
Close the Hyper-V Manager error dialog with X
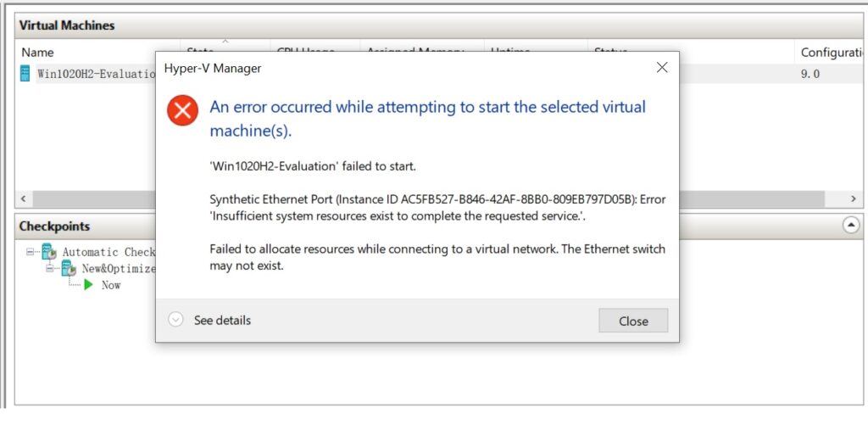[x=662, y=68]
